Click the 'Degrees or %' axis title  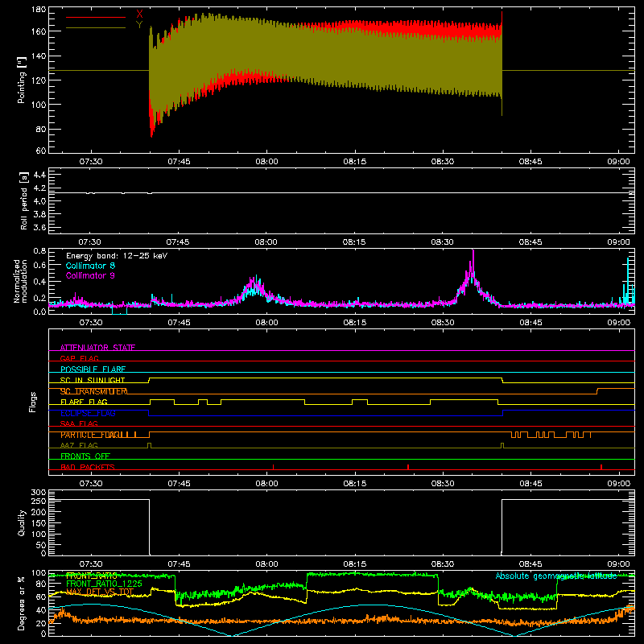[21, 604]
